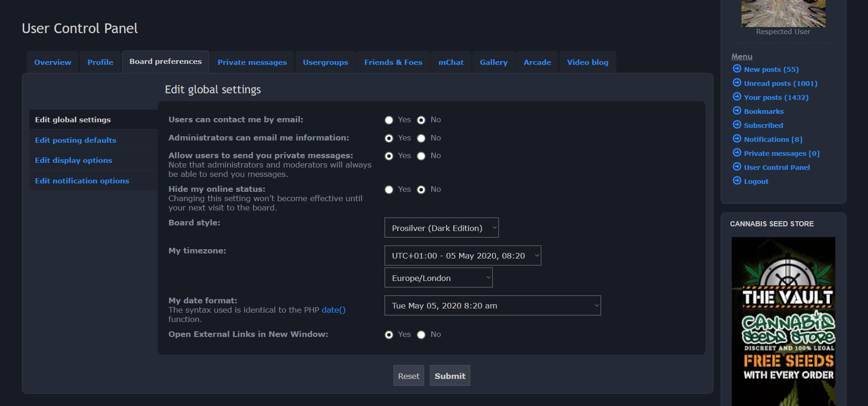Select Yes for users can contact by email
The image size is (868, 406).
389,120
